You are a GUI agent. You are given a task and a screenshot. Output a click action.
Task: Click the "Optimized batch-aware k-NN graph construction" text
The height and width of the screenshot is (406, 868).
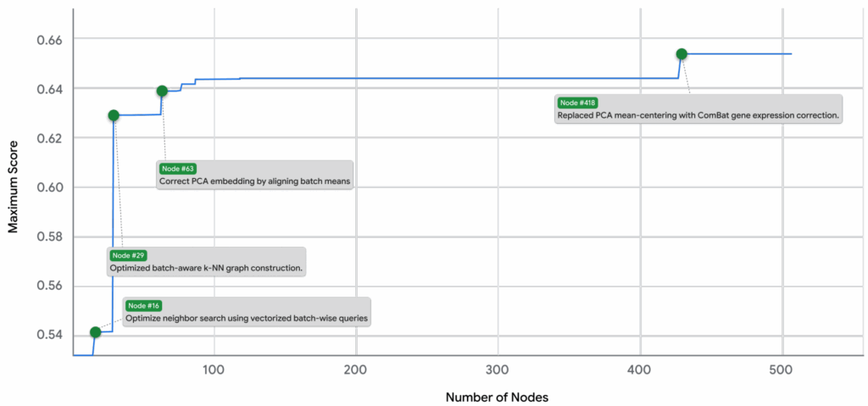coord(206,269)
